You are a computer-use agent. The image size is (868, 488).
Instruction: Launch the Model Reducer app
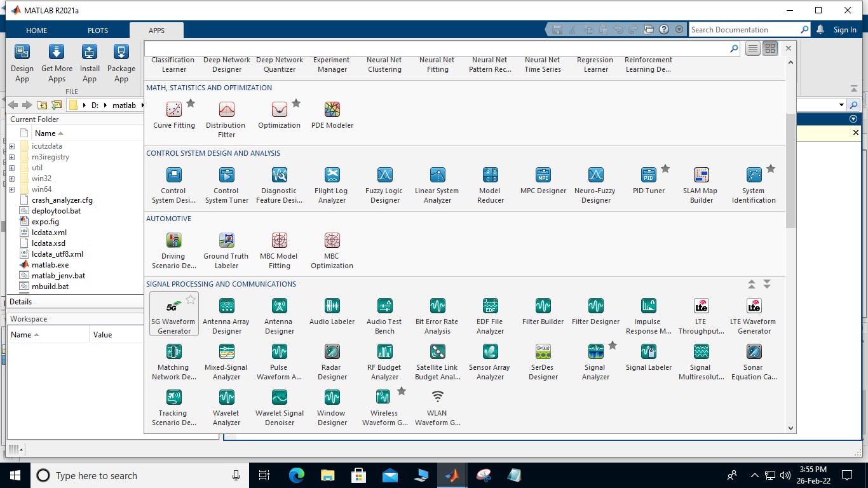pyautogui.click(x=490, y=184)
